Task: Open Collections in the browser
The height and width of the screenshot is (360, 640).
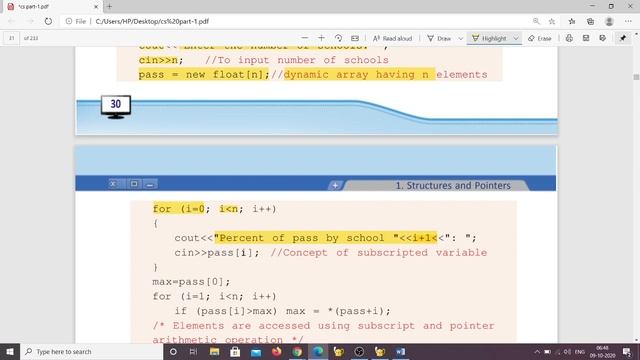Action: pos(590,21)
